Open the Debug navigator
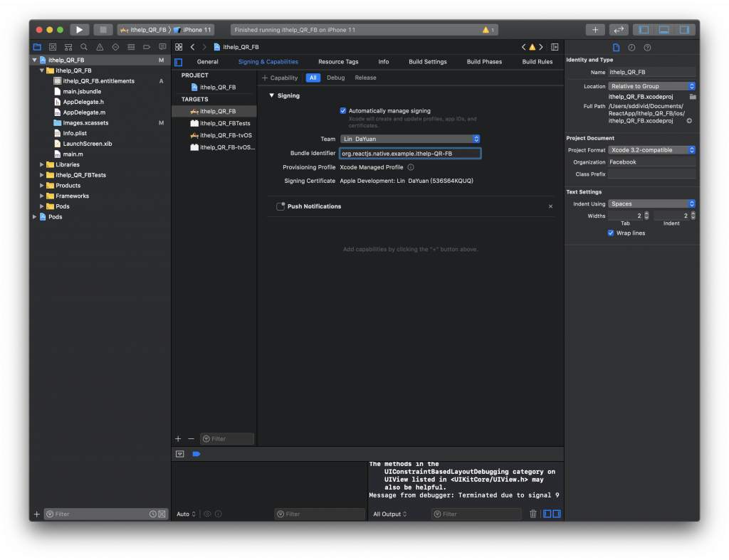The height and width of the screenshot is (560, 729). point(131,47)
